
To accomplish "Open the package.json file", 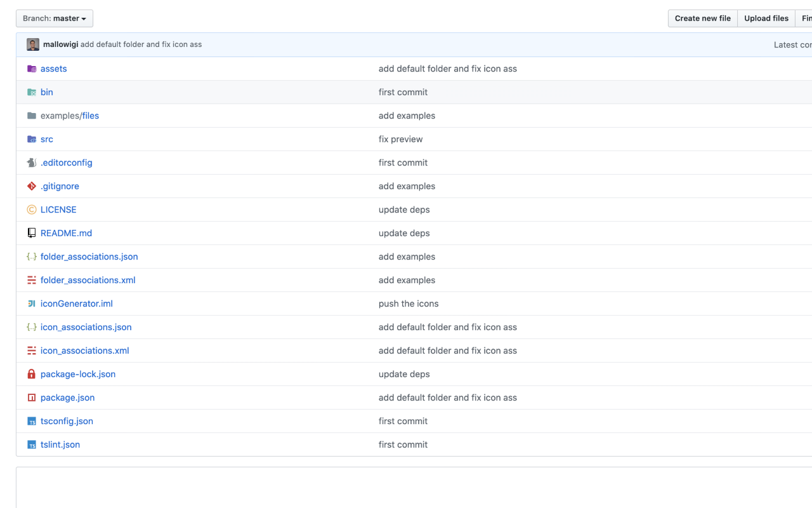I will (67, 398).
